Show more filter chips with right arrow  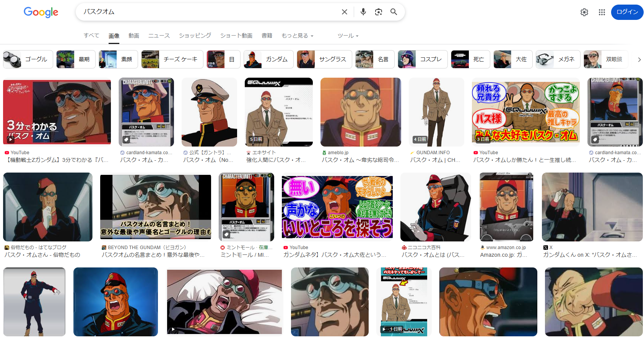point(639,59)
